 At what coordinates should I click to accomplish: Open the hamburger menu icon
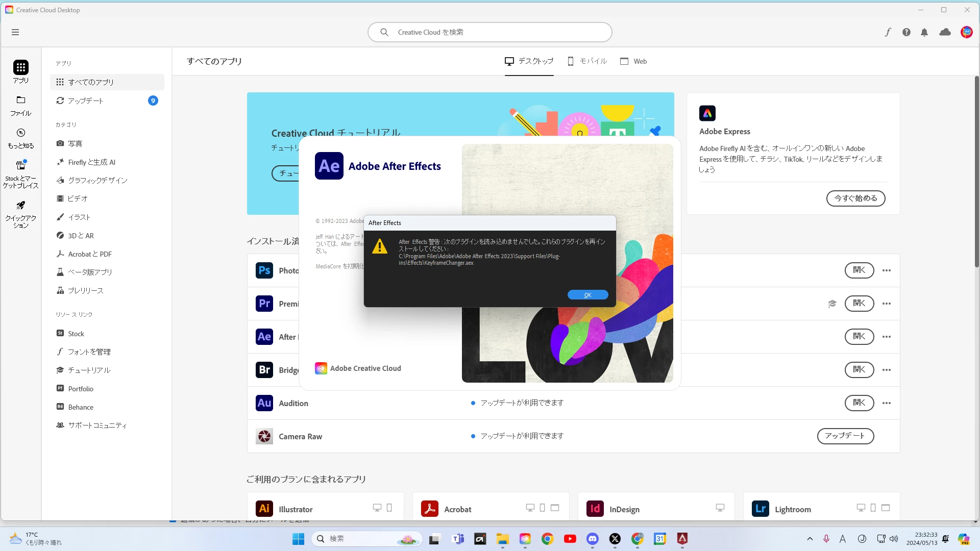point(15,32)
